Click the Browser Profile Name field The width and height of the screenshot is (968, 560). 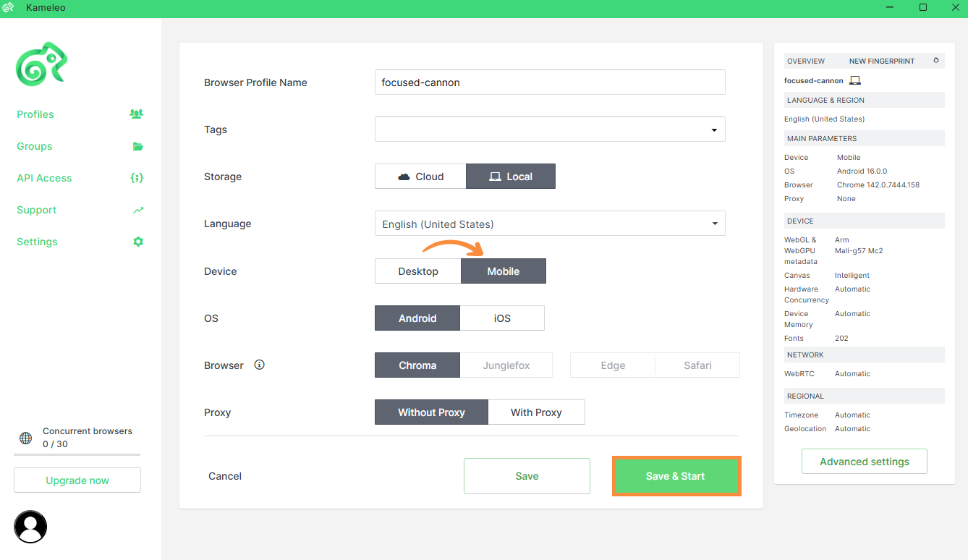click(x=550, y=82)
